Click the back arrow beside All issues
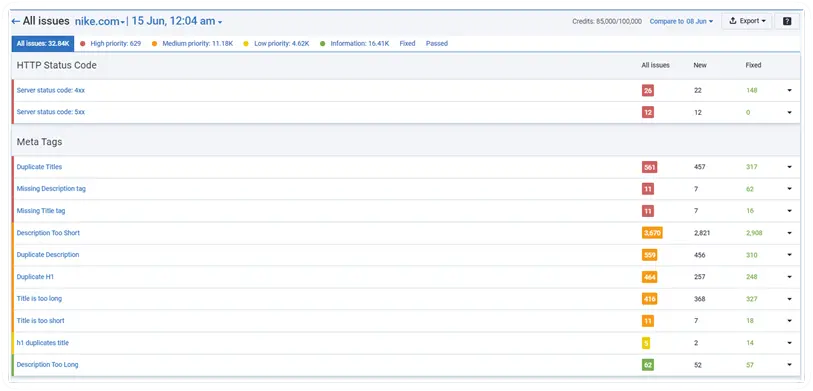813x391 pixels. (x=16, y=21)
